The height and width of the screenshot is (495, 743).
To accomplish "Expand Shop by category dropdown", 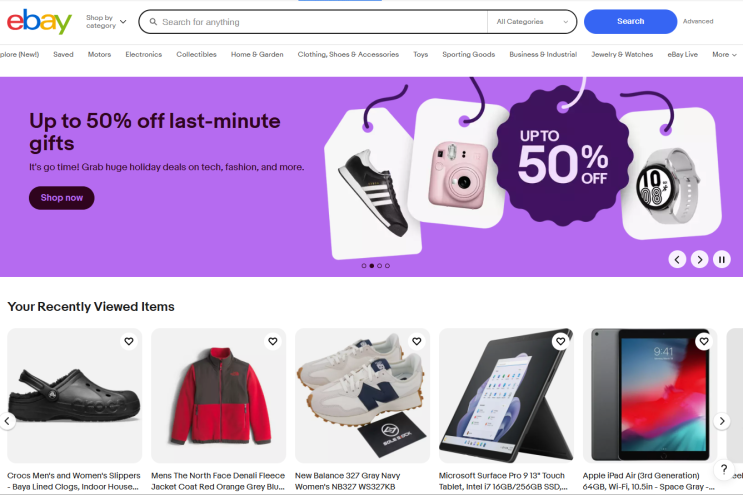I will tap(106, 21).
